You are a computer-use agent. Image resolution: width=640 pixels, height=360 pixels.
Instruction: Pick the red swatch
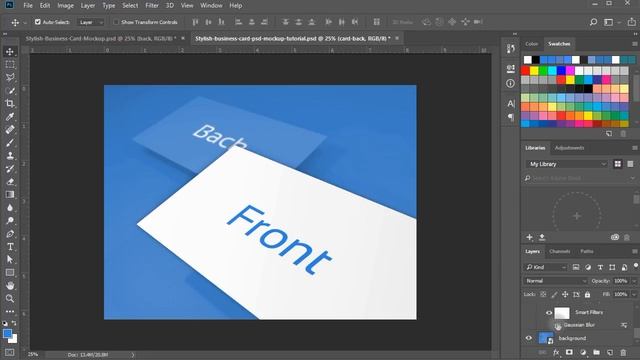(525, 71)
